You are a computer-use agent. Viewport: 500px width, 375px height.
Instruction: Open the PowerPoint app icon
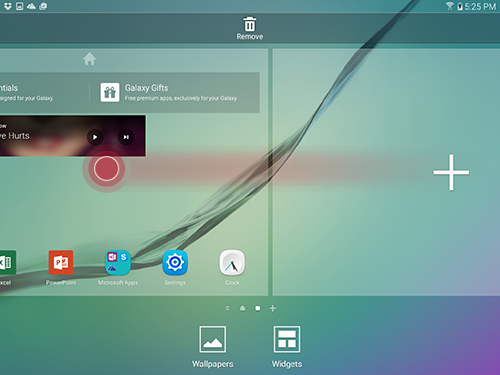click(61, 262)
